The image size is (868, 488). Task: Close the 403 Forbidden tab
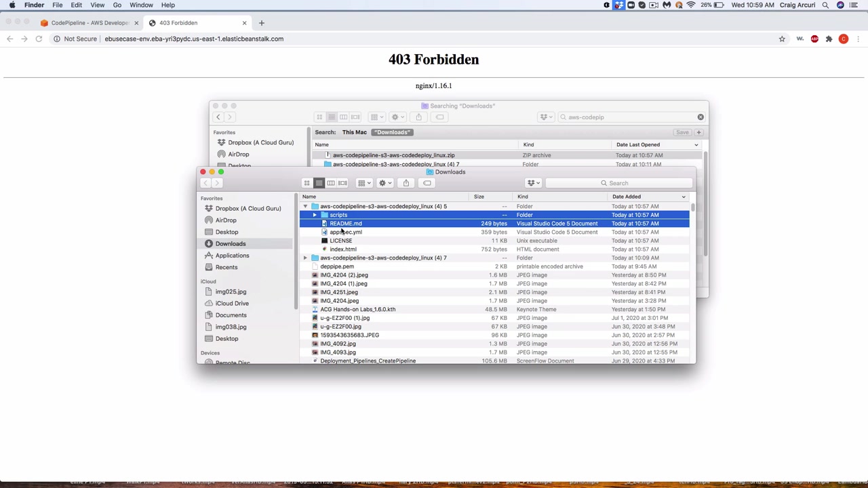(x=244, y=23)
